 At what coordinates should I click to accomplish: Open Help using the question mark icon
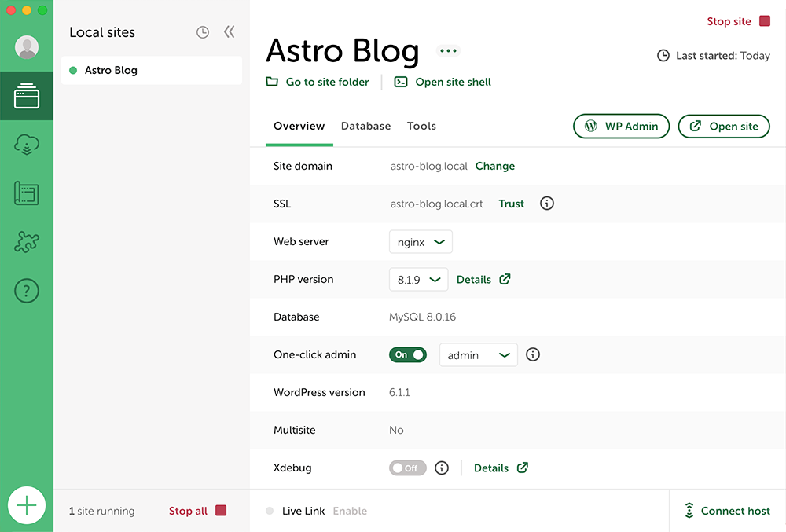coord(26,291)
